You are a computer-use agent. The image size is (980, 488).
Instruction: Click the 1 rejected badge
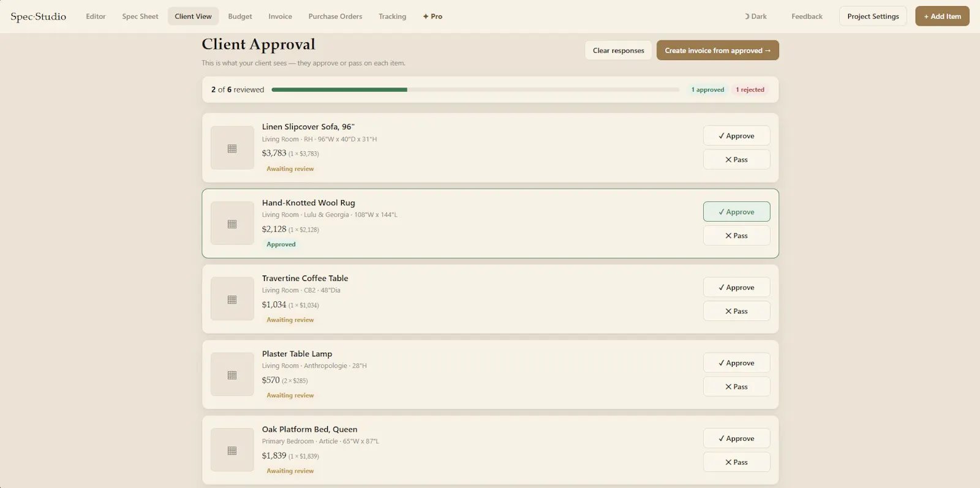coord(750,89)
